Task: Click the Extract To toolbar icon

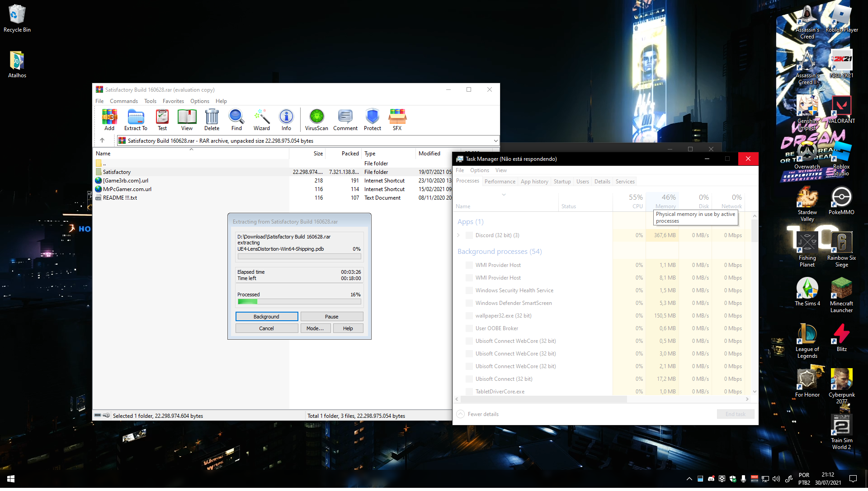Action: (136, 120)
